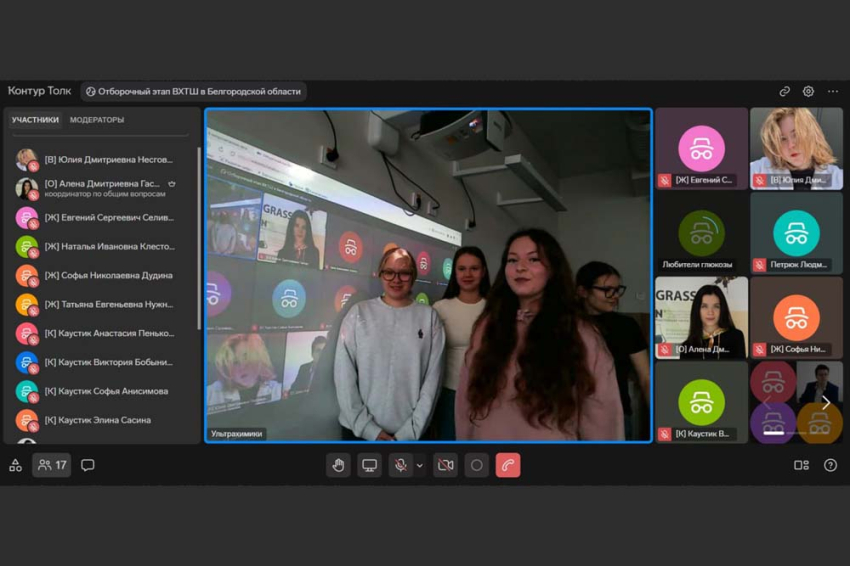Image resolution: width=850 pixels, height=566 pixels.
Task: Toggle the camera on or off
Action: click(445, 465)
